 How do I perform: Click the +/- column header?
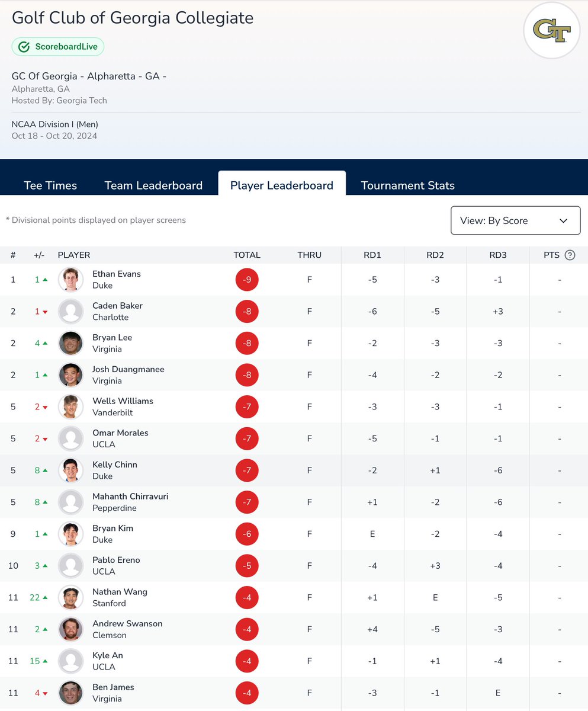coord(39,255)
